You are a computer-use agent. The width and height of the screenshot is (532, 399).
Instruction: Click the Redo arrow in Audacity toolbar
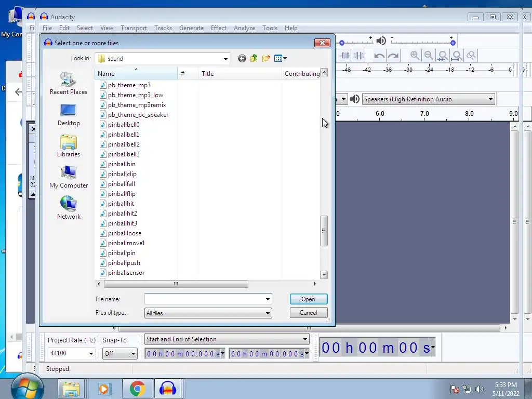[x=393, y=56]
